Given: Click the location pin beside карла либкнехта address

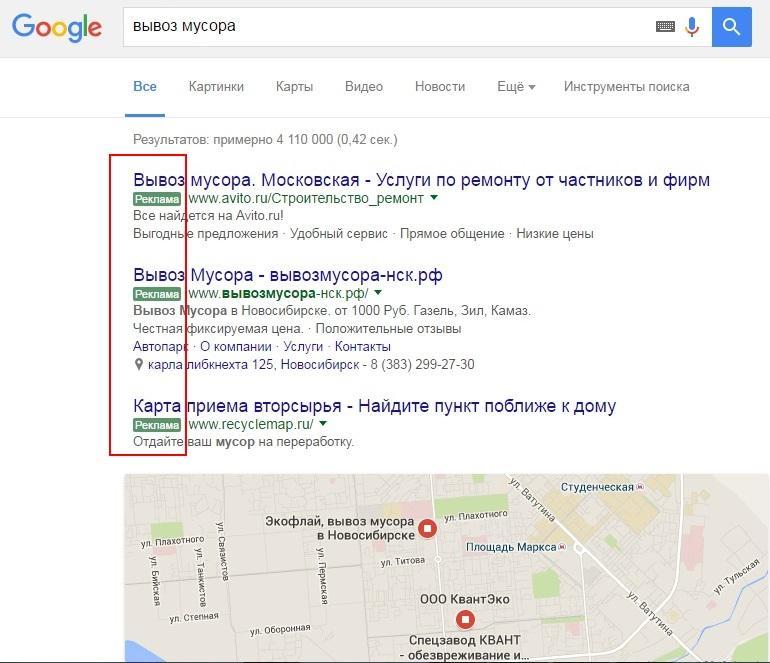Looking at the screenshot, I should 139,365.
